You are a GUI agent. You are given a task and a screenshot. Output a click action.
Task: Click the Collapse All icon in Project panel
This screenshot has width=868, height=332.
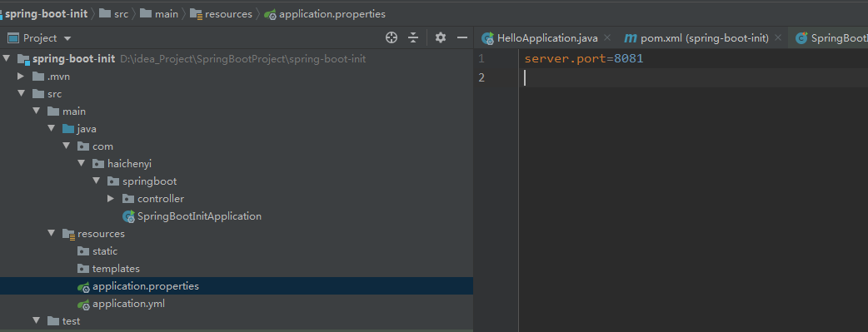pyautogui.click(x=413, y=37)
